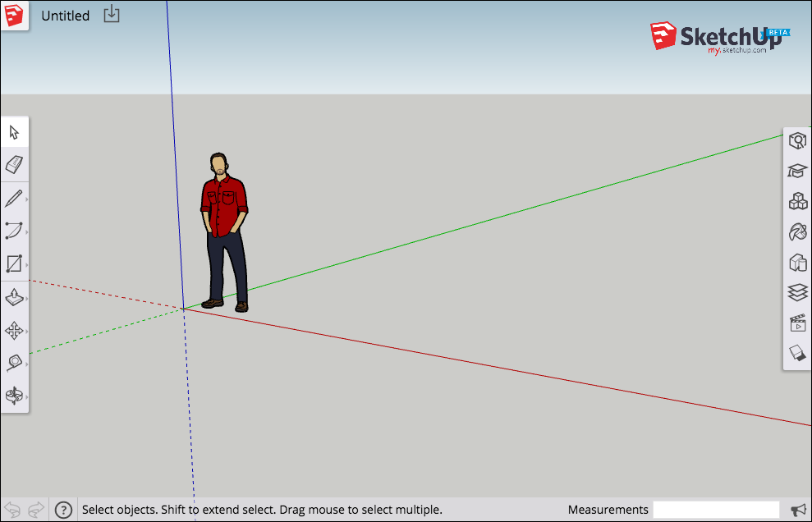Viewport: 812px width, 522px height.
Task: Open the Components panel
Action: 797,201
